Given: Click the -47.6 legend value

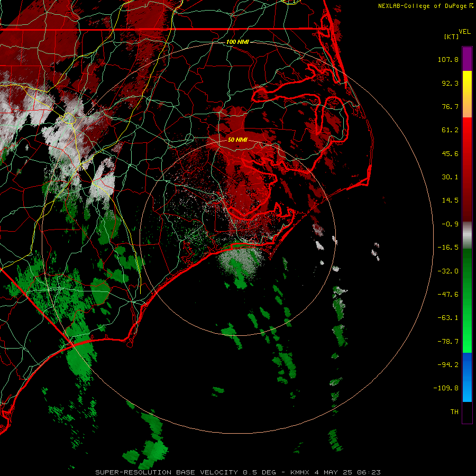Looking at the screenshot, I should click(x=448, y=295).
